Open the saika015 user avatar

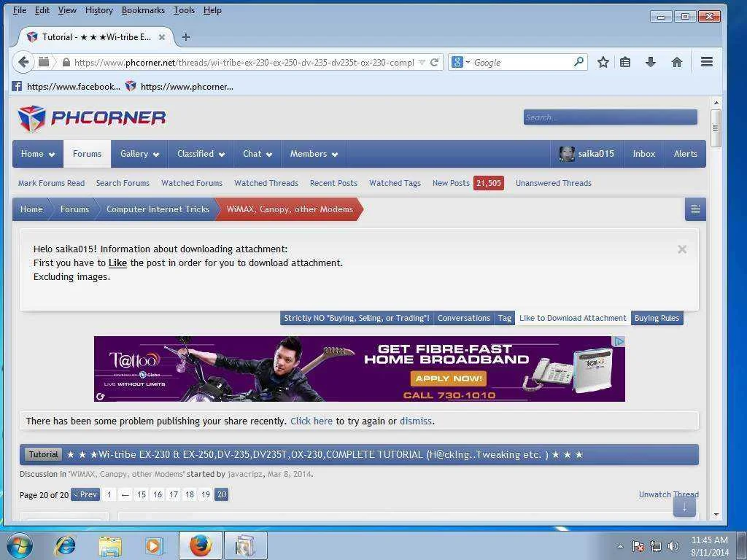[x=566, y=154]
